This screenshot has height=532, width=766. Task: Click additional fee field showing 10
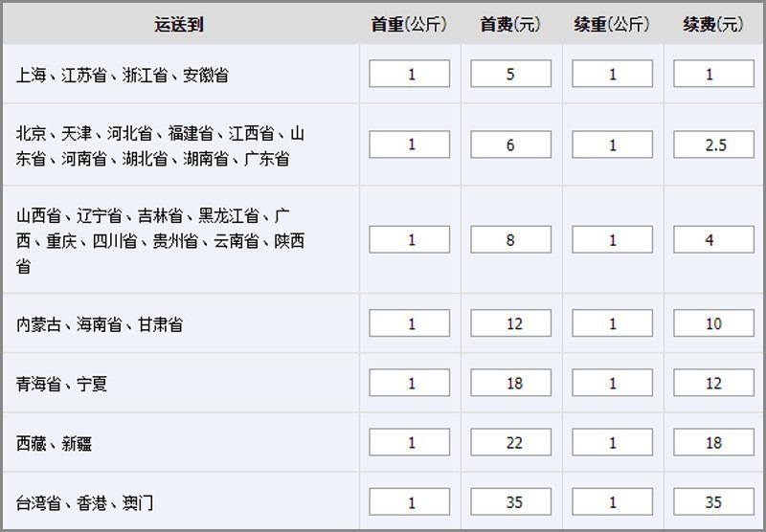[x=713, y=323]
